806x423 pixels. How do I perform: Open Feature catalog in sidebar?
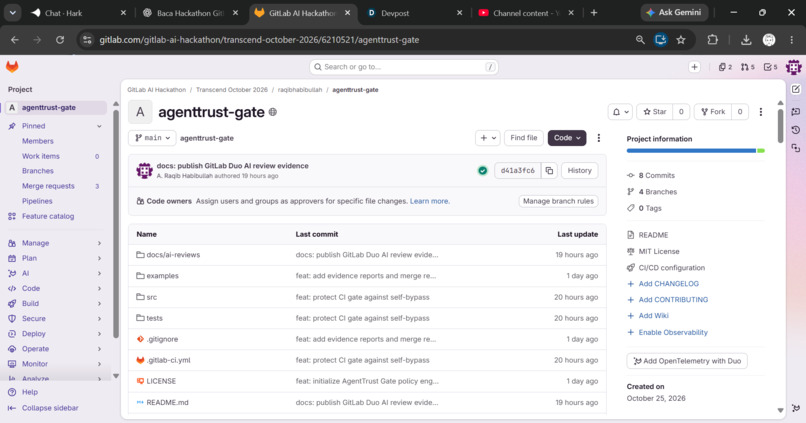point(48,216)
